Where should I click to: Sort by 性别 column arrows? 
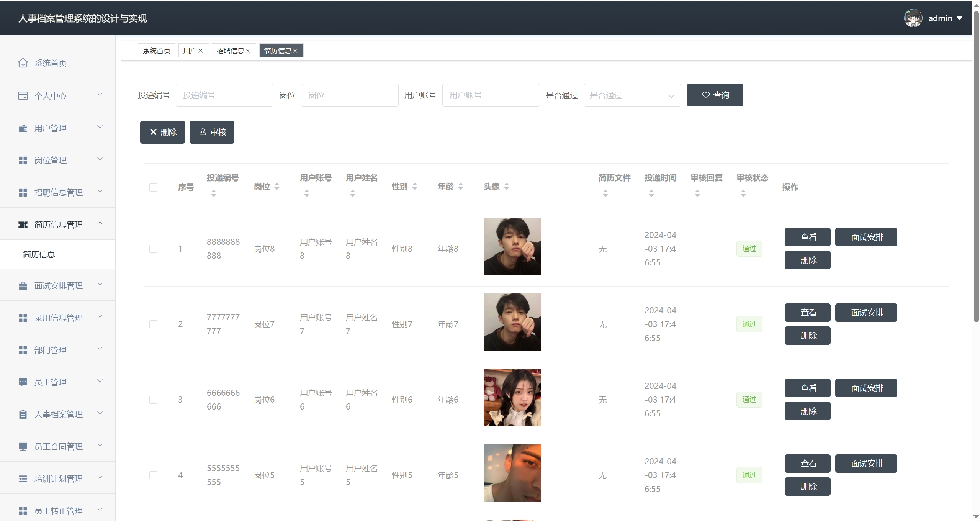click(x=415, y=187)
